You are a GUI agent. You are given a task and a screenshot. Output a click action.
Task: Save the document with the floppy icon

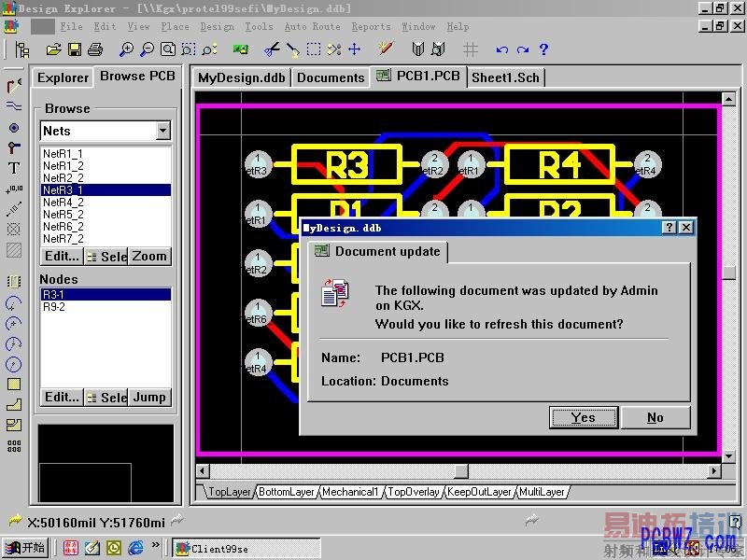tap(75, 49)
